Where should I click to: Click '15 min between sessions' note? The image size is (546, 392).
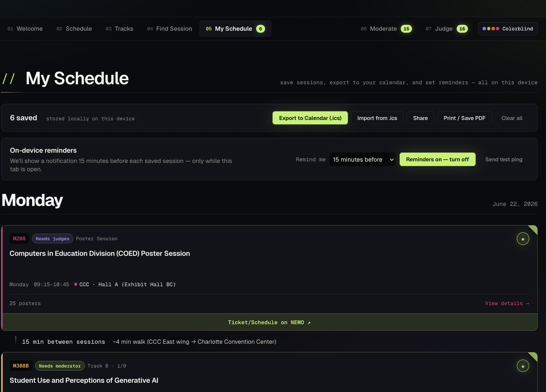(64, 342)
